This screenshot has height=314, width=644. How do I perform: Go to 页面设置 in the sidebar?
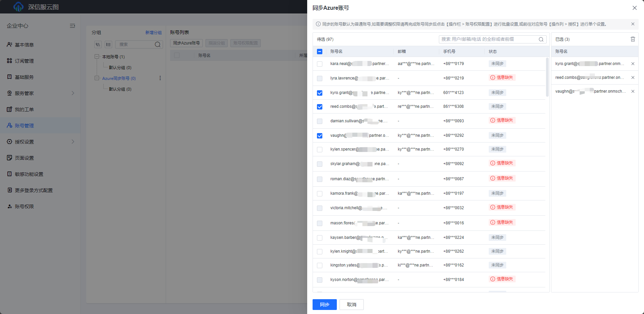(24, 158)
